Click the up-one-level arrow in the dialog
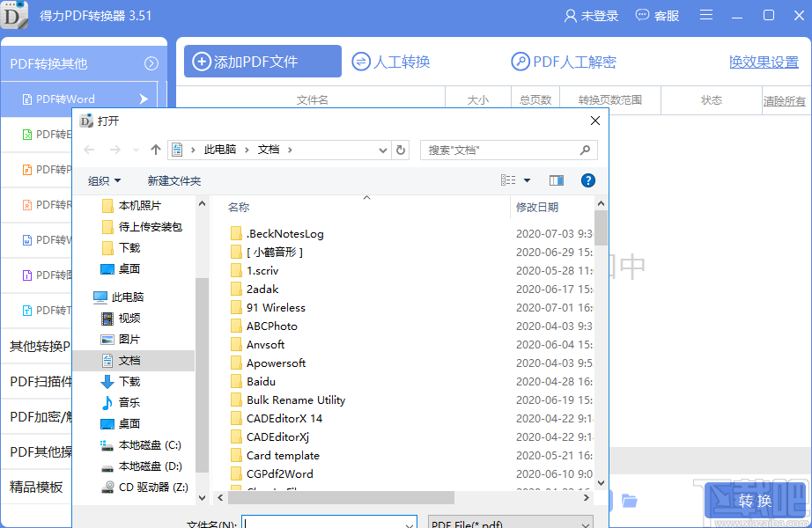 click(x=155, y=150)
